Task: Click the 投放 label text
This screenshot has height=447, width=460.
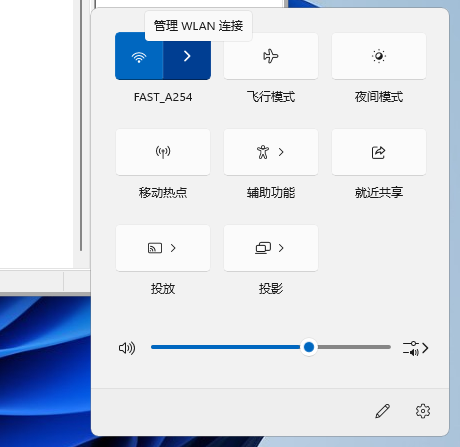Action: pos(163,289)
